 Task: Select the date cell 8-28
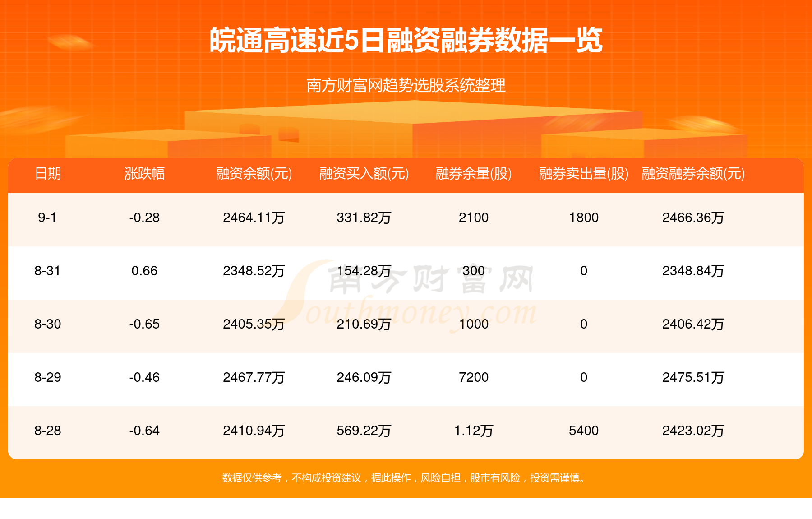(47, 431)
